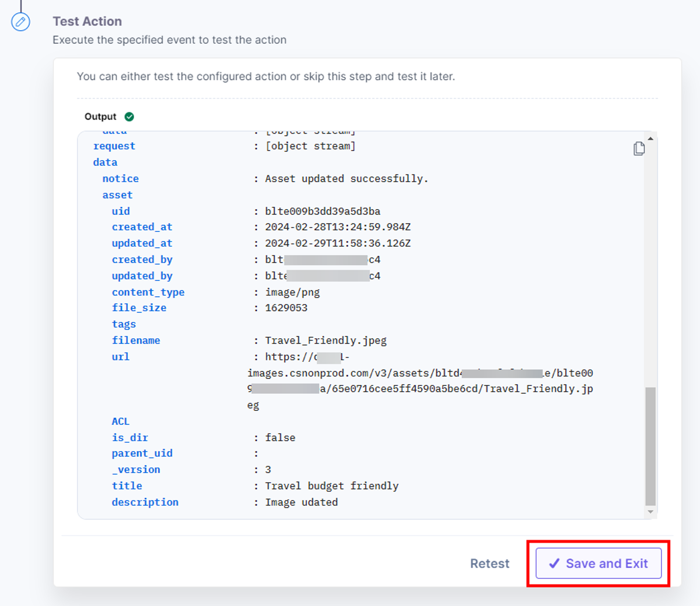Image resolution: width=700 pixels, height=606 pixels.
Task: Select the Travel_Friendly.jpeg filename value
Action: click(x=326, y=341)
